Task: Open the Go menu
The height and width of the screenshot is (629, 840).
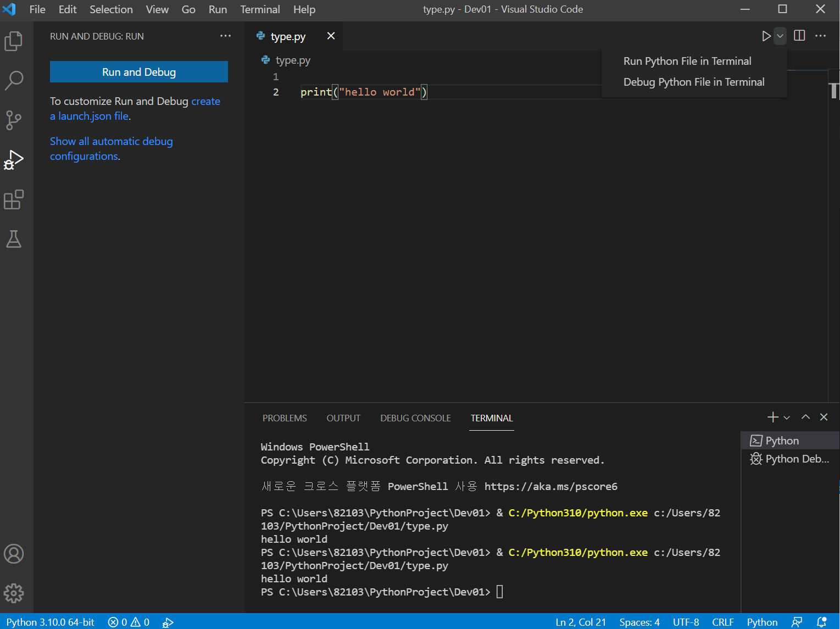Action: 188,9
